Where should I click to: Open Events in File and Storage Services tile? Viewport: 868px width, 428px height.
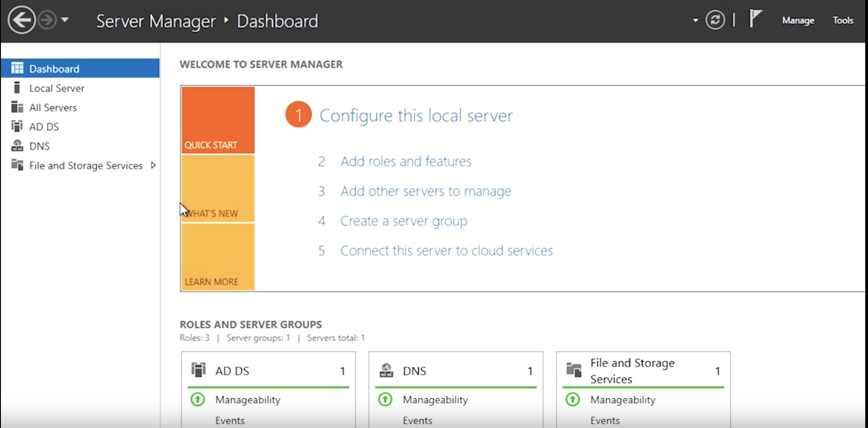click(605, 420)
